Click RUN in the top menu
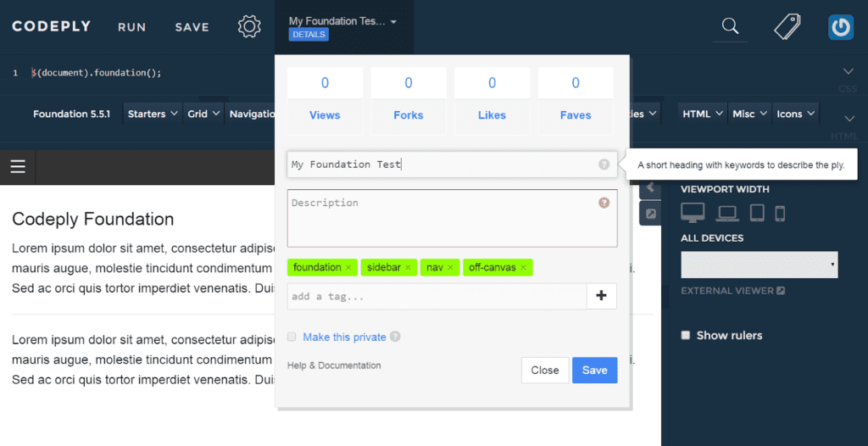Viewport: 868px width, 446px height. click(x=132, y=27)
